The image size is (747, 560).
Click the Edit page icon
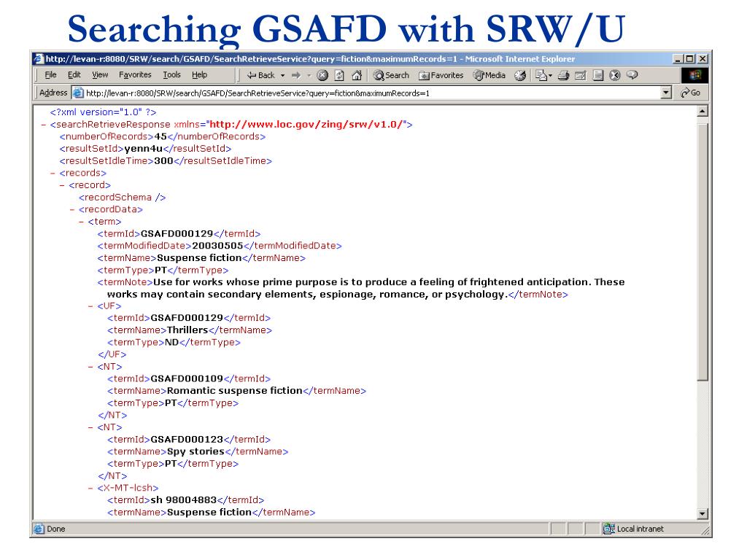tap(580, 75)
